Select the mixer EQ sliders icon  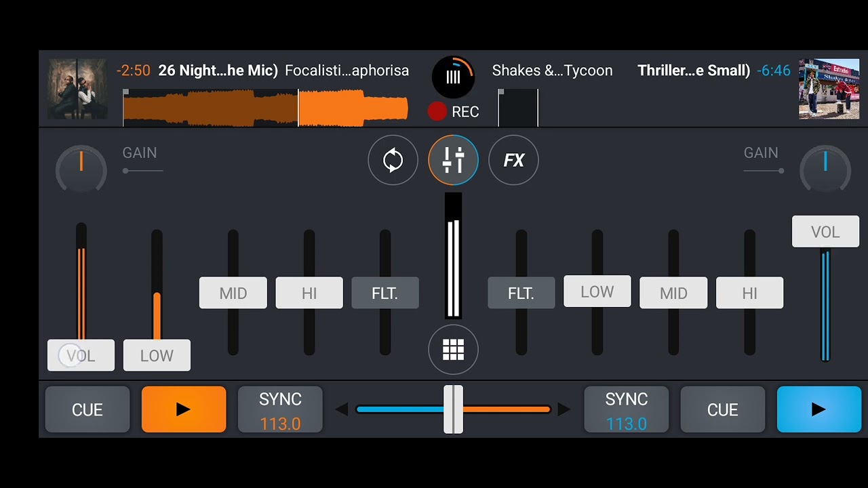pyautogui.click(x=453, y=161)
